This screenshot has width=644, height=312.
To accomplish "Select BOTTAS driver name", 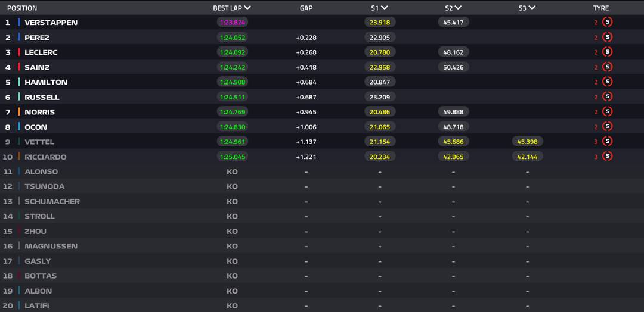I will click(x=41, y=276).
